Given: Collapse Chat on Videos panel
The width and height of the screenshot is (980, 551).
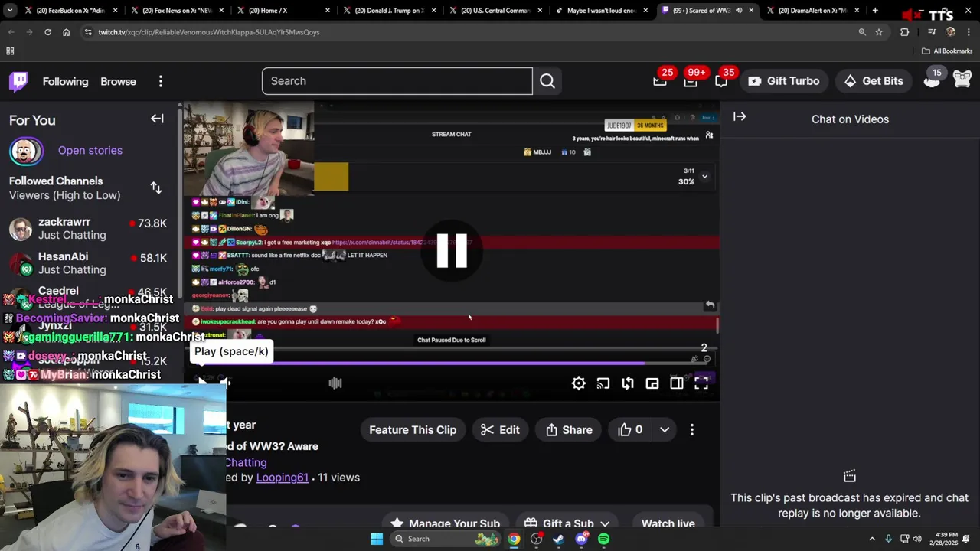Looking at the screenshot, I should pyautogui.click(x=740, y=117).
